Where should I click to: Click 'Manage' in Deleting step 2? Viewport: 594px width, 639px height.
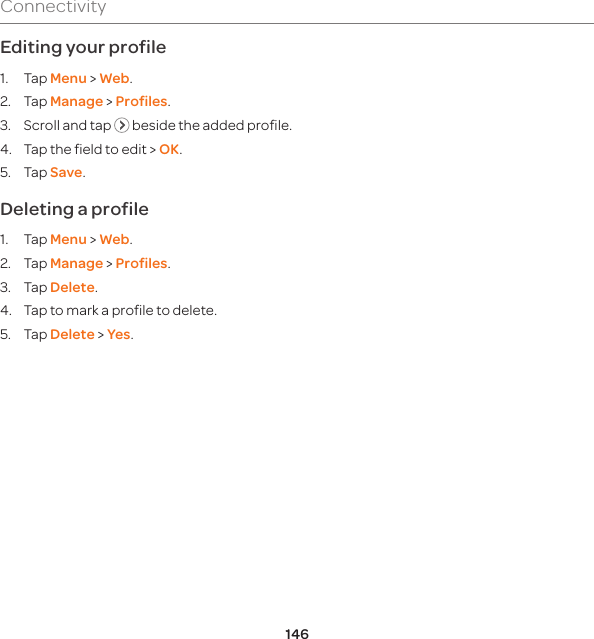coord(77,264)
